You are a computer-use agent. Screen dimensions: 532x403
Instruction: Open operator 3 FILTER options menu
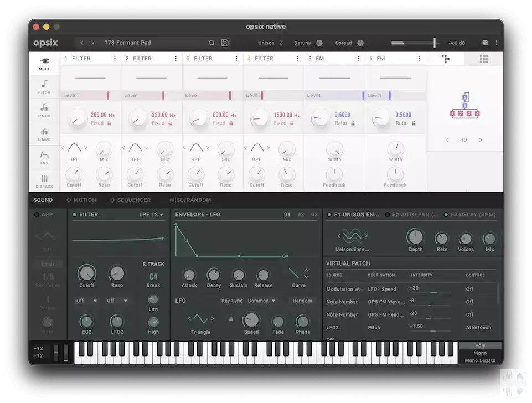236,59
